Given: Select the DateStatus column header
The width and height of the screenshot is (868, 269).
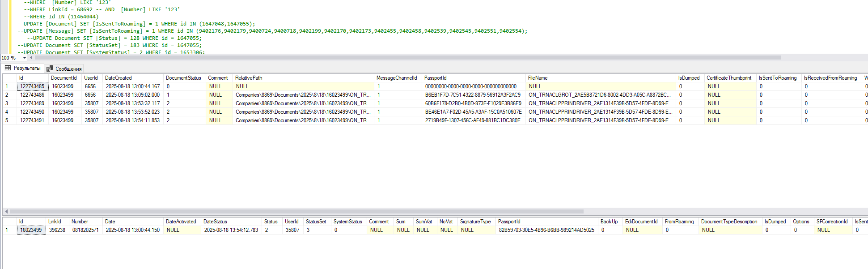Looking at the screenshot, I should [231, 222].
